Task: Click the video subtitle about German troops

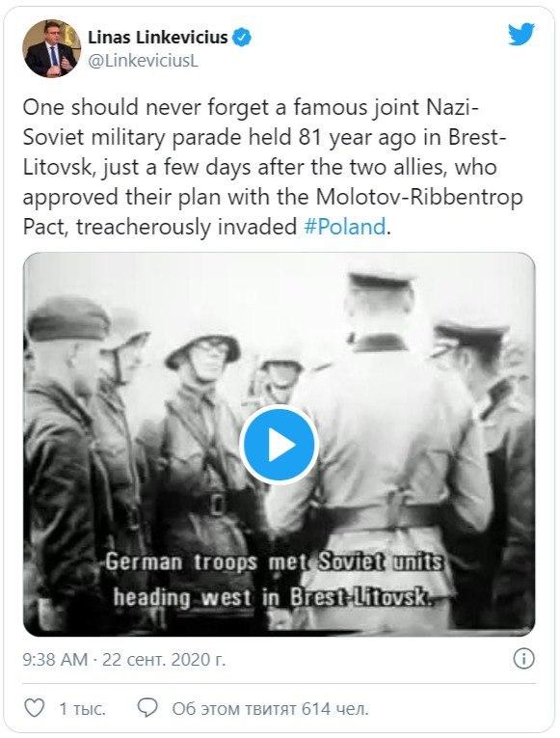Action: click(273, 580)
